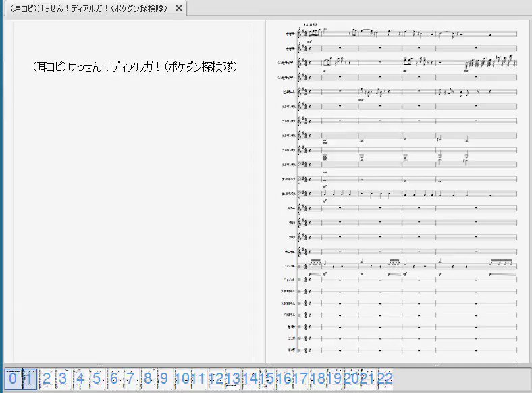Jump to page 6 in the navigator
532x393 pixels.
point(114,378)
